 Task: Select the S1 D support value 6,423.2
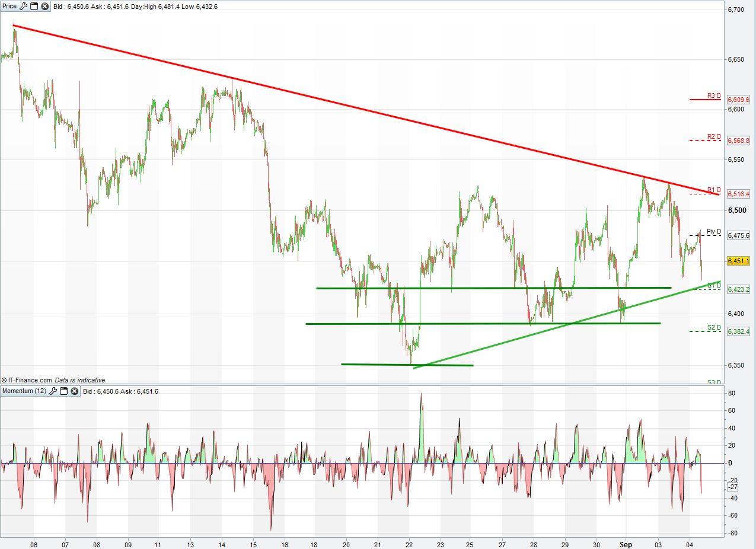click(x=738, y=290)
